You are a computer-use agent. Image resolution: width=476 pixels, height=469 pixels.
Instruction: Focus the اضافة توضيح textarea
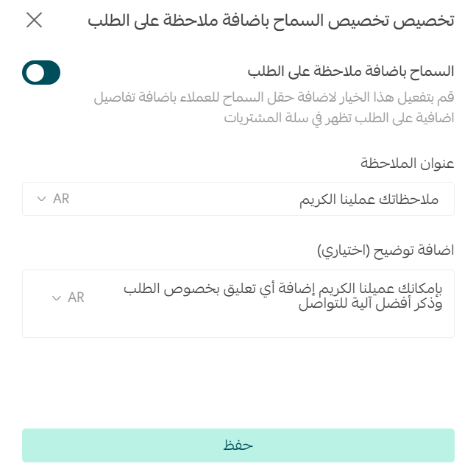pos(238,303)
